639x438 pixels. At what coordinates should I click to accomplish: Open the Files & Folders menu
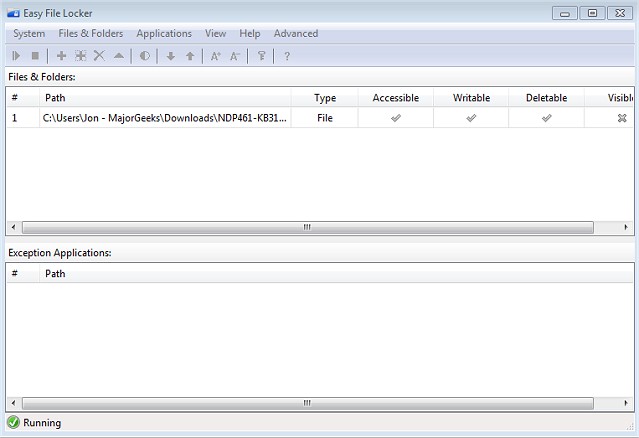[x=91, y=33]
